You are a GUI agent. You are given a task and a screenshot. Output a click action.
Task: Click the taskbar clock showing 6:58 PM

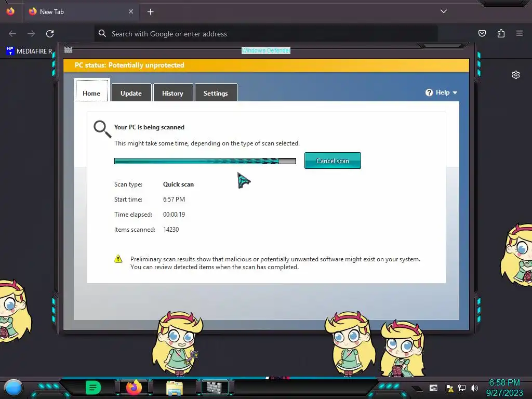[504, 388]
